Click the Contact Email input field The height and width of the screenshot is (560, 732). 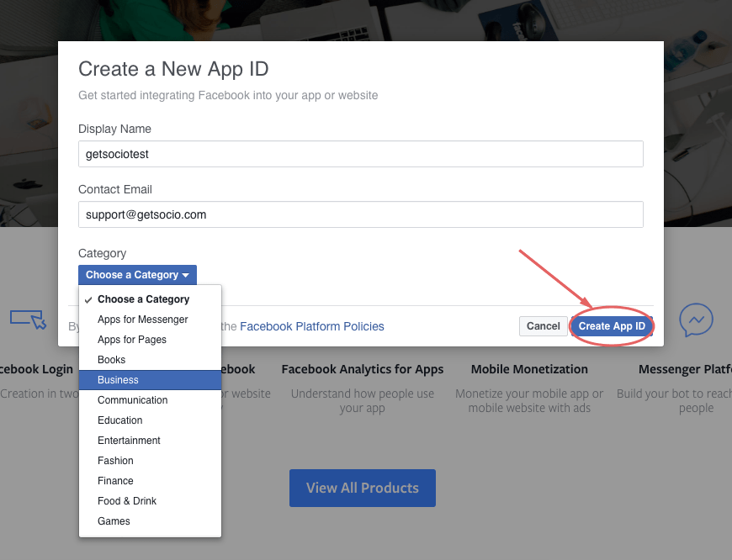[x=360, y=214]
